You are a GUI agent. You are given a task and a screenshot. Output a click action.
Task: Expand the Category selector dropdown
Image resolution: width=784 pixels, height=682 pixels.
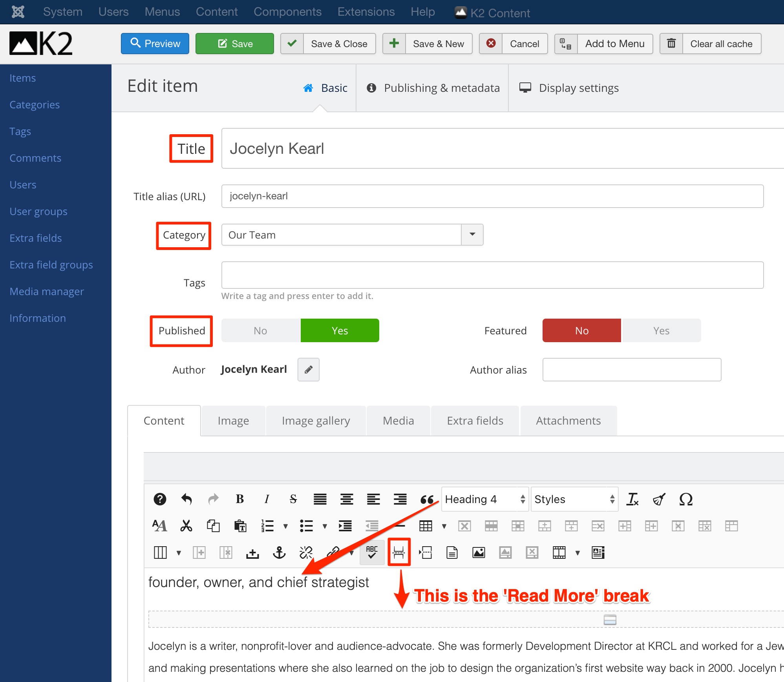473,234
